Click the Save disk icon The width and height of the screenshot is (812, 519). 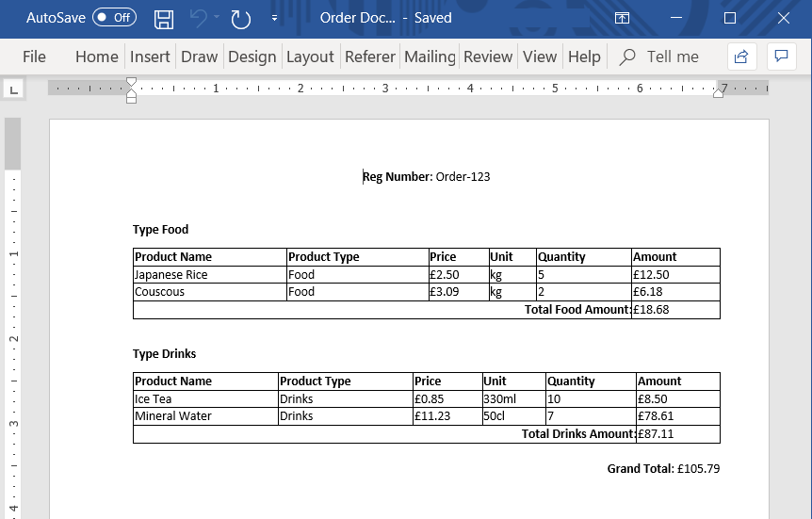[164, 18]
